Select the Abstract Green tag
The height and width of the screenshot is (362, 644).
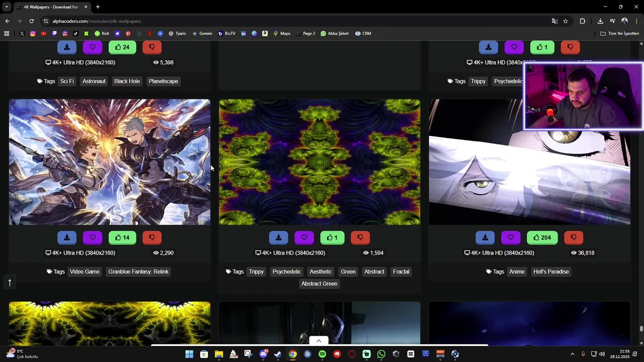[319, 284]
